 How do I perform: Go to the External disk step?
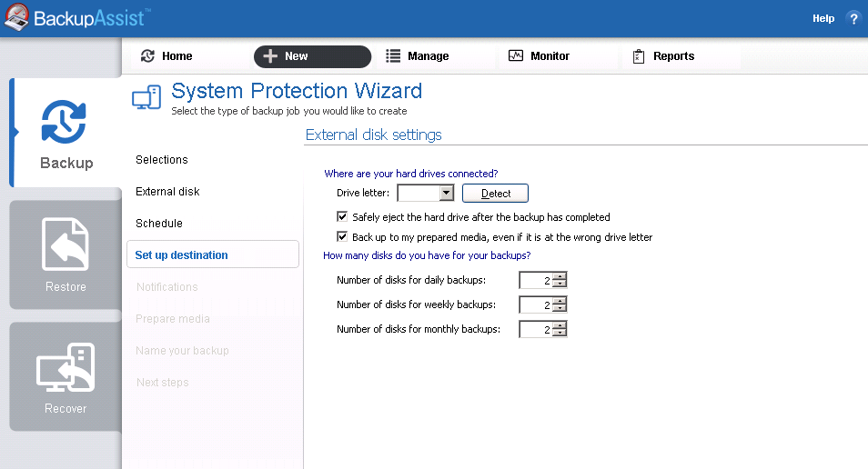(x=167, y=192)
